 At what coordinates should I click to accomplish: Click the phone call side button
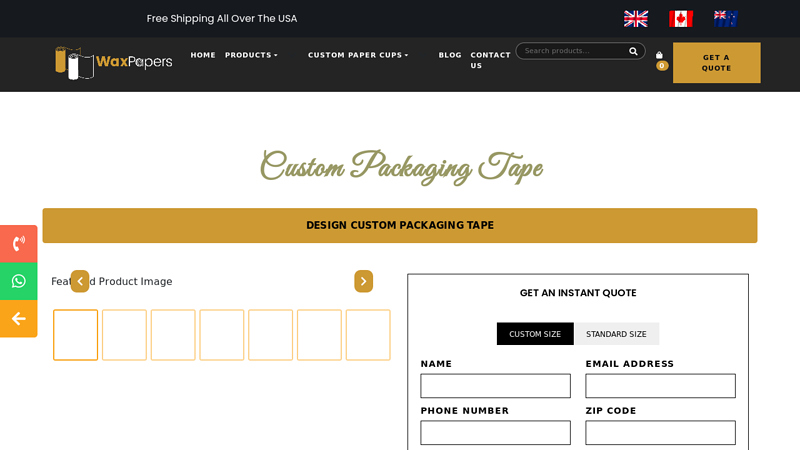point(19,243)
